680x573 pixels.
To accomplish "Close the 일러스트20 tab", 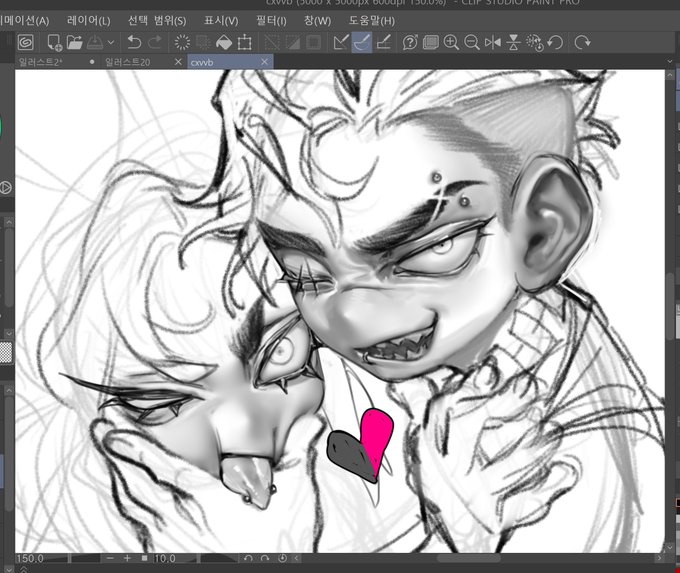I will [178, 62].
